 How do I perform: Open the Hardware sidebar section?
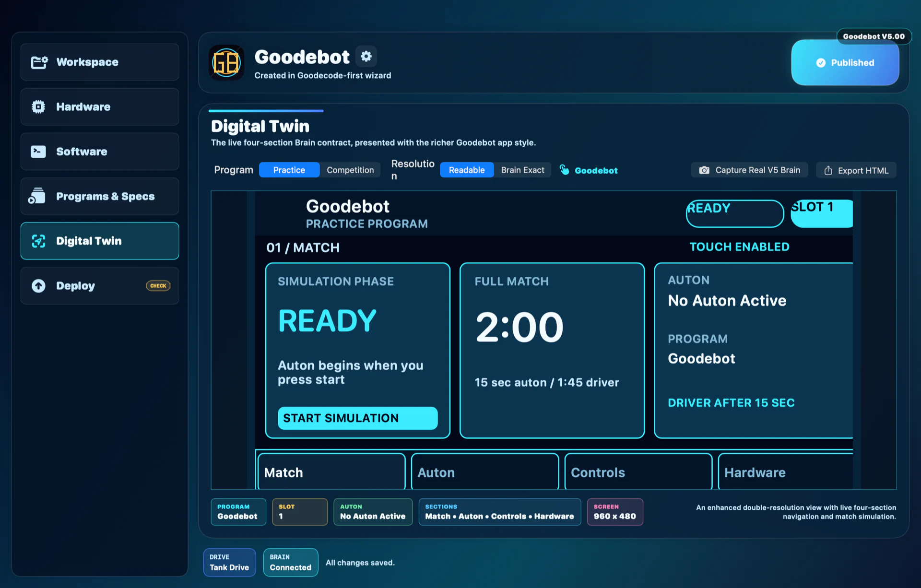100,107
